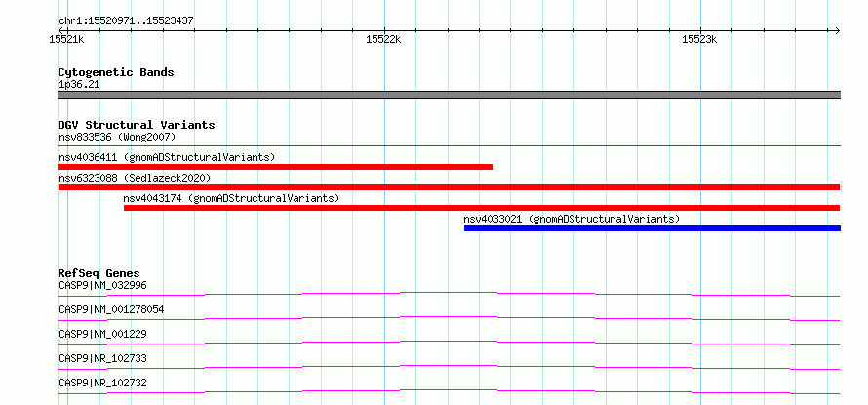Viewport: 868px width, 405px height.
Task: Click the '1p36.21' band label
Action: click(79, 85)
